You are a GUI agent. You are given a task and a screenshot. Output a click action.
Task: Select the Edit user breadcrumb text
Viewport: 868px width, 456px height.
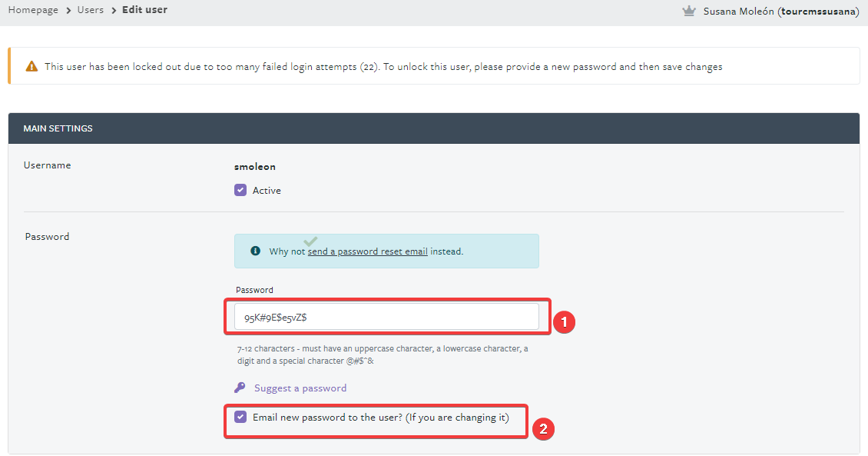click(144, 10)
